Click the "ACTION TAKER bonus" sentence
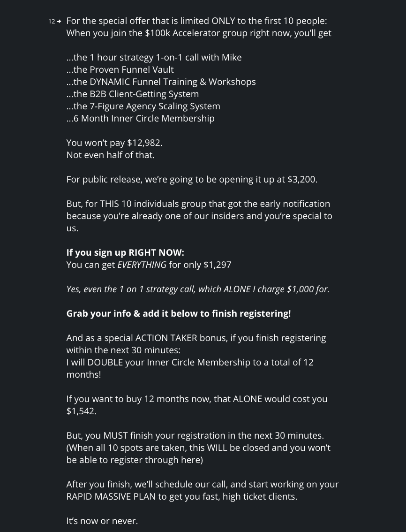This screenshot has height=532, width=406. pyautogui.click(x=196, y=338)
